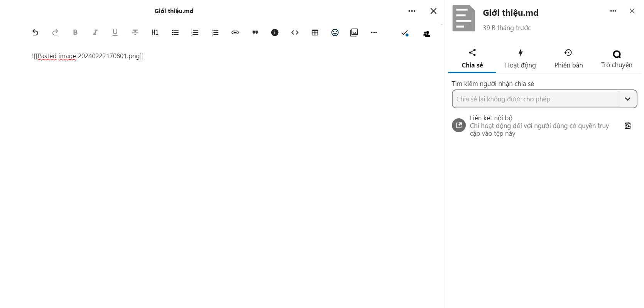The image size is (644, 308).
Task: Focus the share recipient search field
Action: tap(536, 99)
